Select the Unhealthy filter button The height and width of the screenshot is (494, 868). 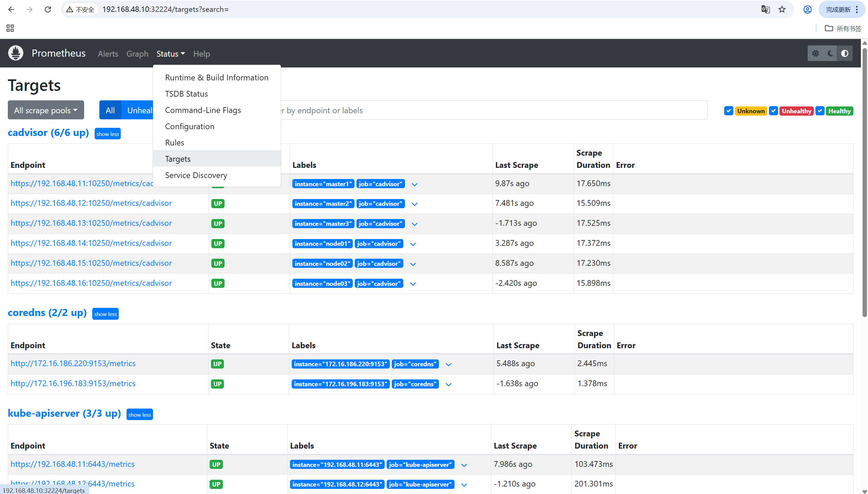tap(137, 110)
